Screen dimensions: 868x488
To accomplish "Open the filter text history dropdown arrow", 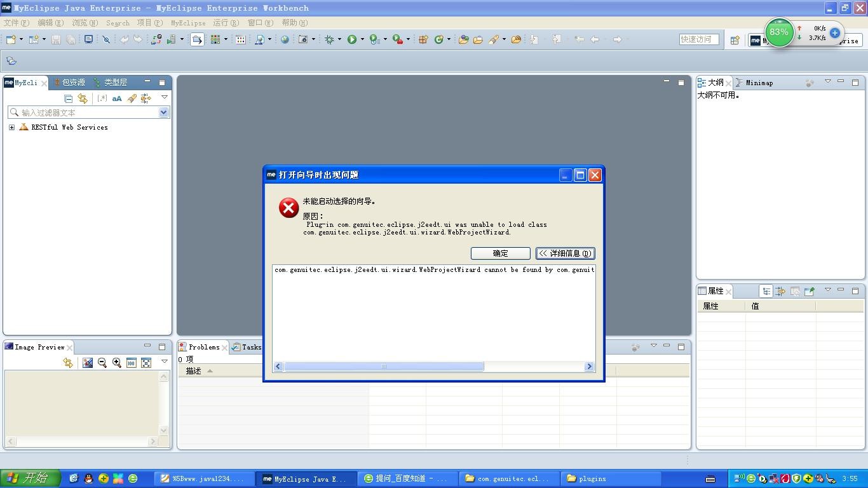I will 163,112.
